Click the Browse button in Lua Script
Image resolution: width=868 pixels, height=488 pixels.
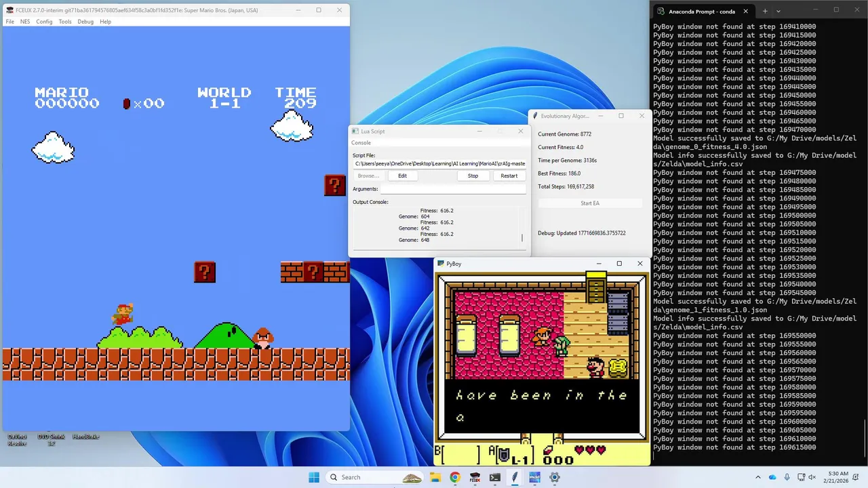[x=368, y=176]
